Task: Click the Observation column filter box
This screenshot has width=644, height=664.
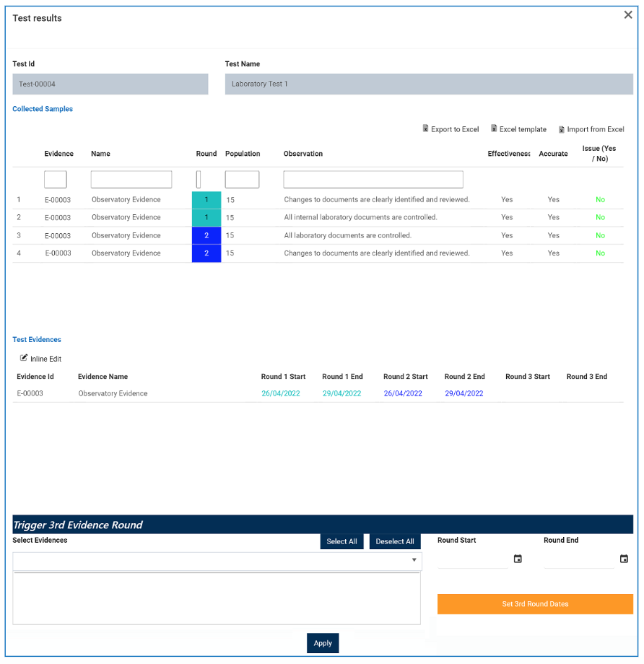Action: coord(373,180)
